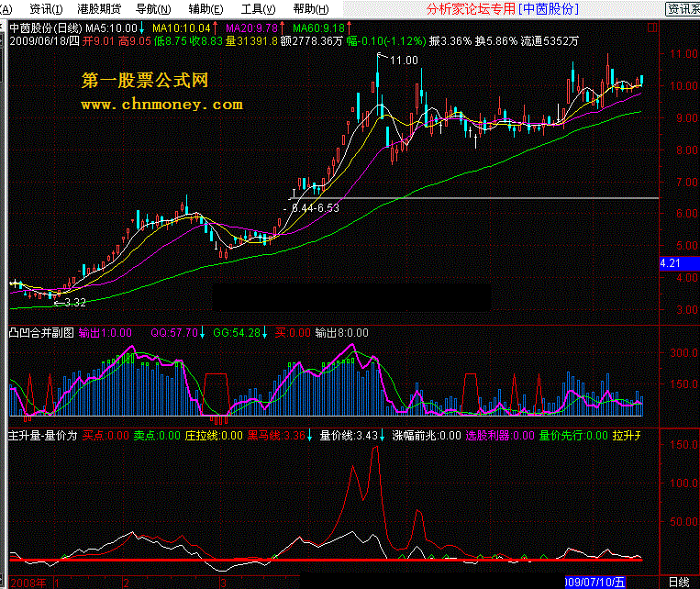
Task: Click the 11.00 price axis label
Action: pyautogui.click(x=683, y=54)
